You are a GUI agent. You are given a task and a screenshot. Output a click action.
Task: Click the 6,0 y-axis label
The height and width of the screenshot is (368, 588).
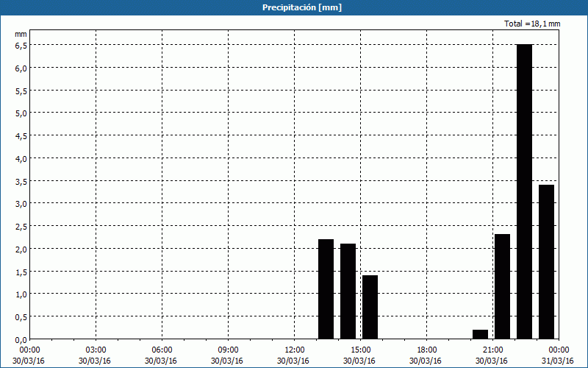[x=21, y=68]
